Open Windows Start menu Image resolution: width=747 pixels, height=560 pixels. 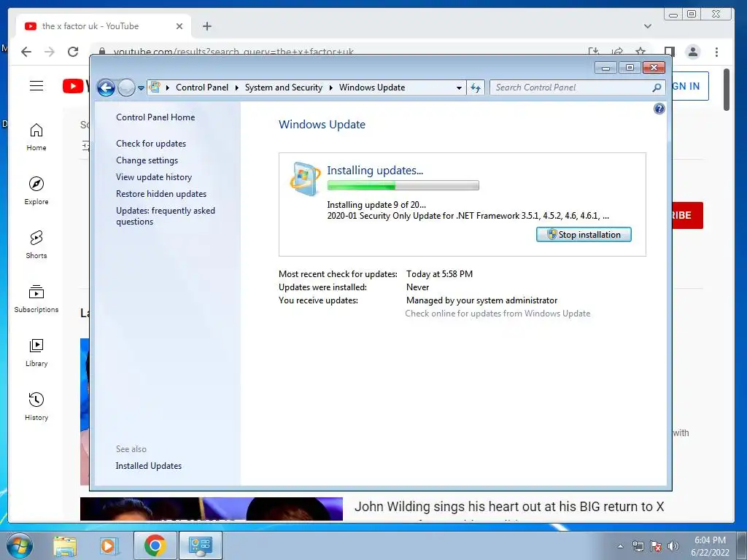(19, 545)
